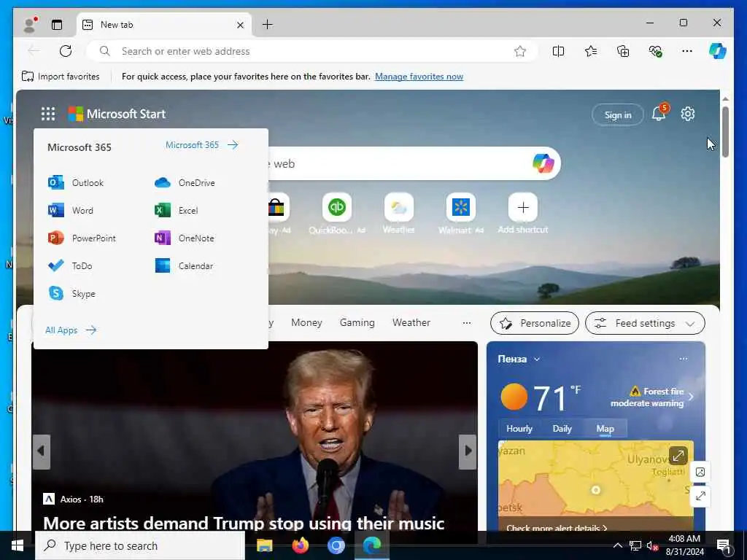Image resolution: width=747 pixels, height=560 pixels.
Task: Show more feed categories ellipsis
Action: click(466, 323)
